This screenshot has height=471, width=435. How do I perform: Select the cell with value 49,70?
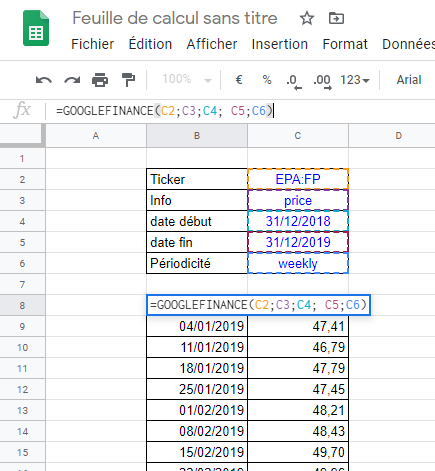[298, 452]
